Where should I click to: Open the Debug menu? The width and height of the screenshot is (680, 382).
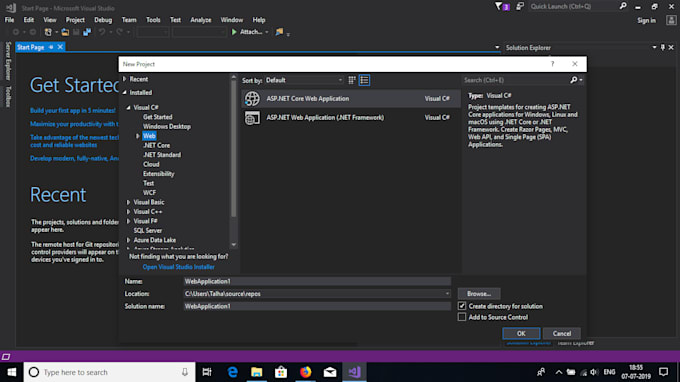click(103, 20)
